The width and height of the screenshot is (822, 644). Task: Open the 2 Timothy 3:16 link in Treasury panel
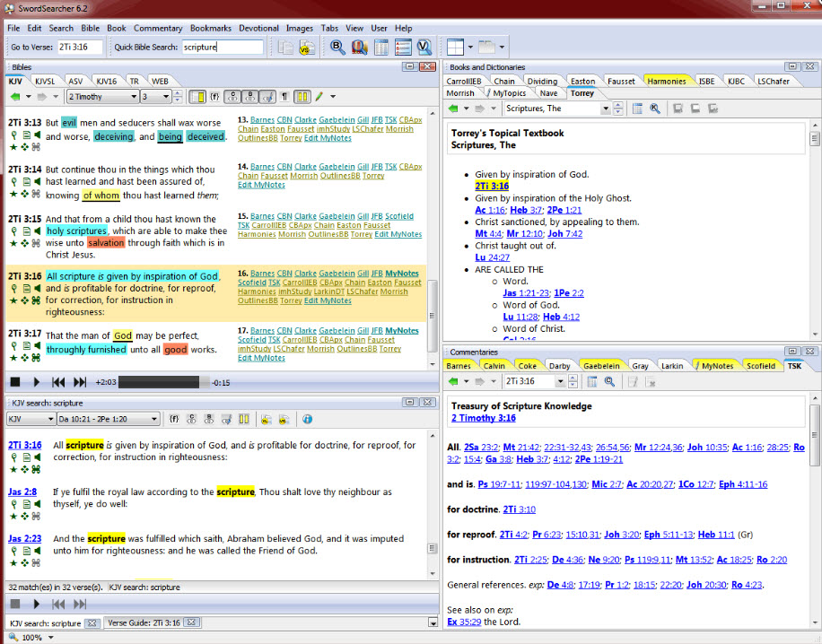click(x=484, y=418)
